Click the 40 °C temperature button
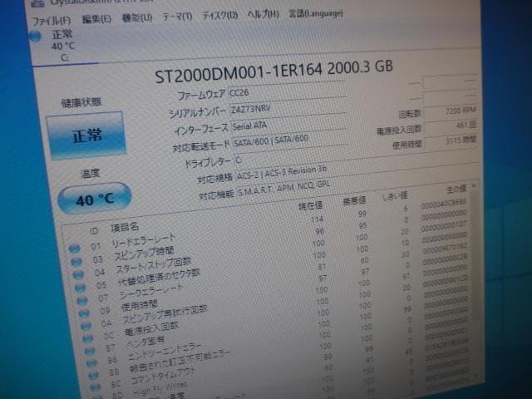The height and width of the screenshot is (399, 532). point(95,199)
